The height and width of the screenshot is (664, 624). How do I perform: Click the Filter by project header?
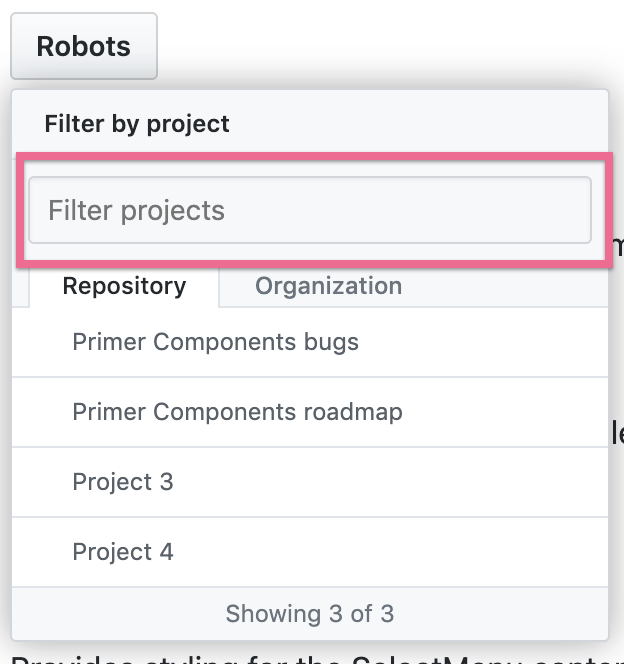coord(137,124)
